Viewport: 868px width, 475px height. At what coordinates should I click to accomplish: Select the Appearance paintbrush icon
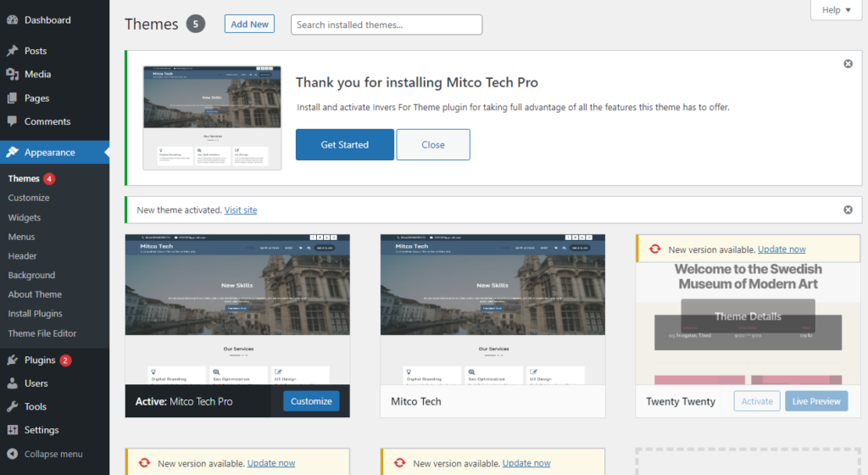coord(12,152)
